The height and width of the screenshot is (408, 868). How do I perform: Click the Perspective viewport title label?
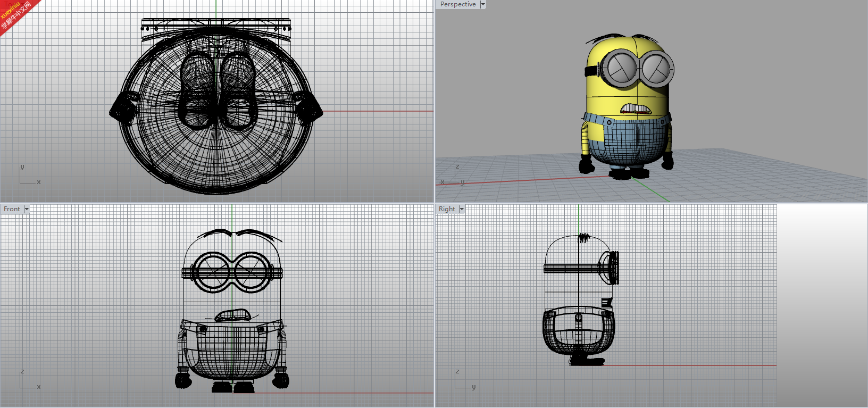pyautogui.click(x=458, y=4)
